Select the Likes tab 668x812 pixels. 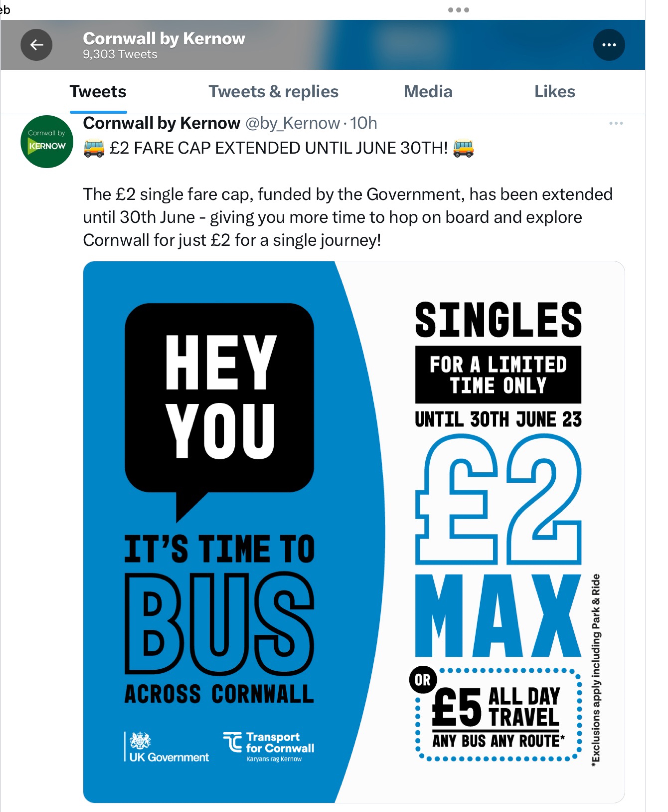[x=554, y=92]
